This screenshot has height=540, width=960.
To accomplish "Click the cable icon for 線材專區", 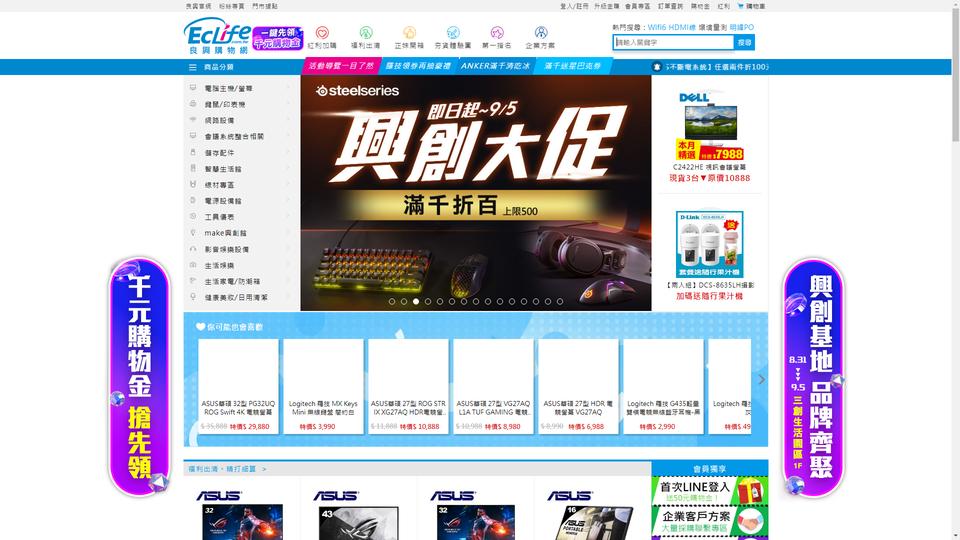I will pos(193,184).
